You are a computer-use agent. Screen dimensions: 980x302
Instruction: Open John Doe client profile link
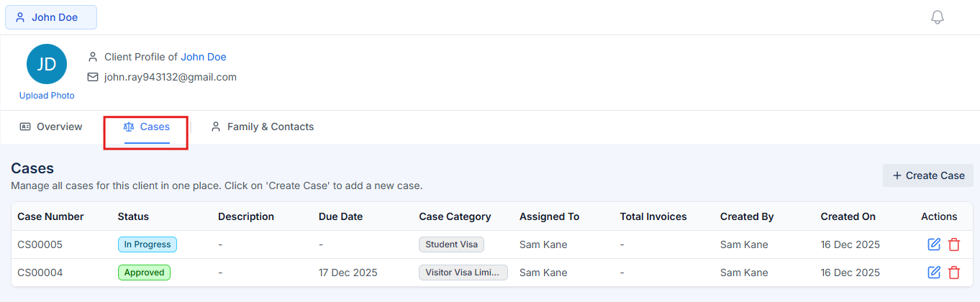pos(203,57)
